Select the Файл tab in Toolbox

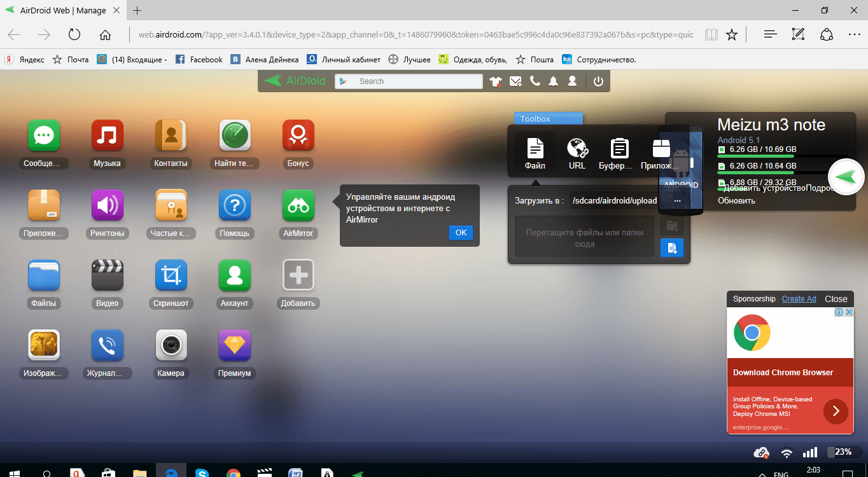535,154
